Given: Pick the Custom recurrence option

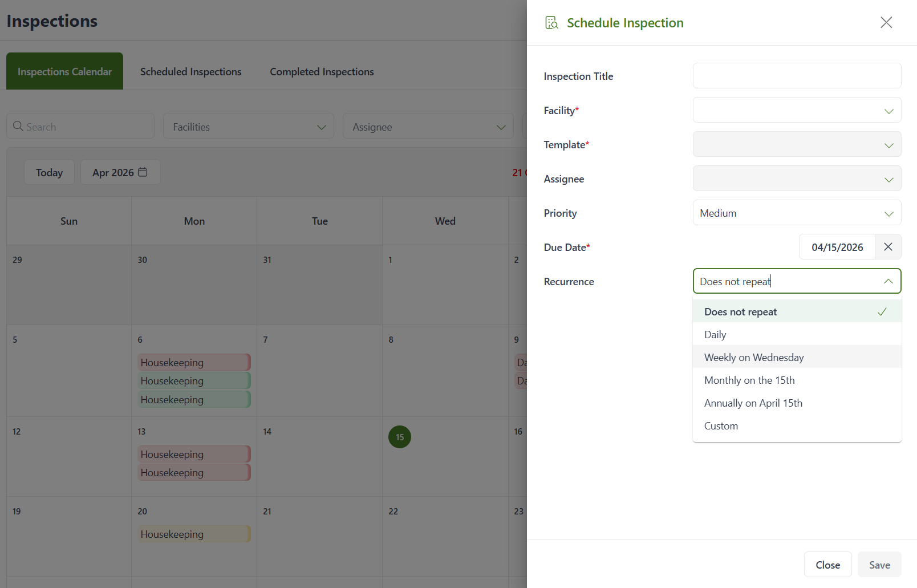Looking at the screenshot, I should (721, 426).
